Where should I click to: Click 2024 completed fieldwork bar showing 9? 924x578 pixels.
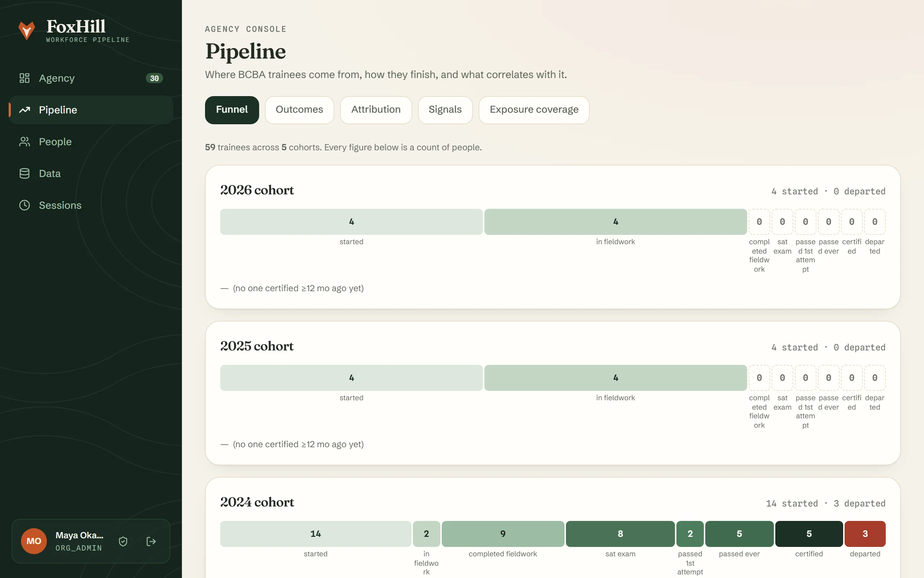point(503,534)
